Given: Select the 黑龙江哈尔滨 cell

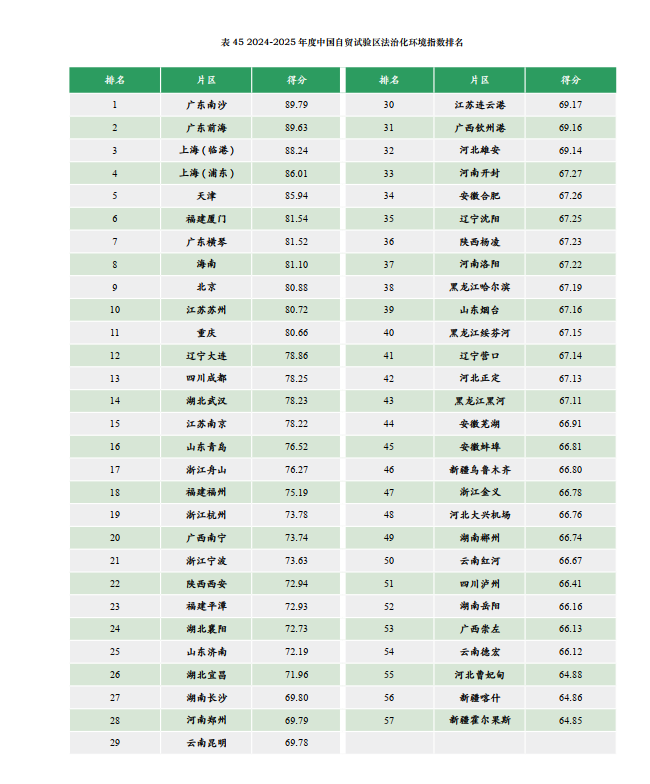Looking at the screenshot, I should (480, 287).
